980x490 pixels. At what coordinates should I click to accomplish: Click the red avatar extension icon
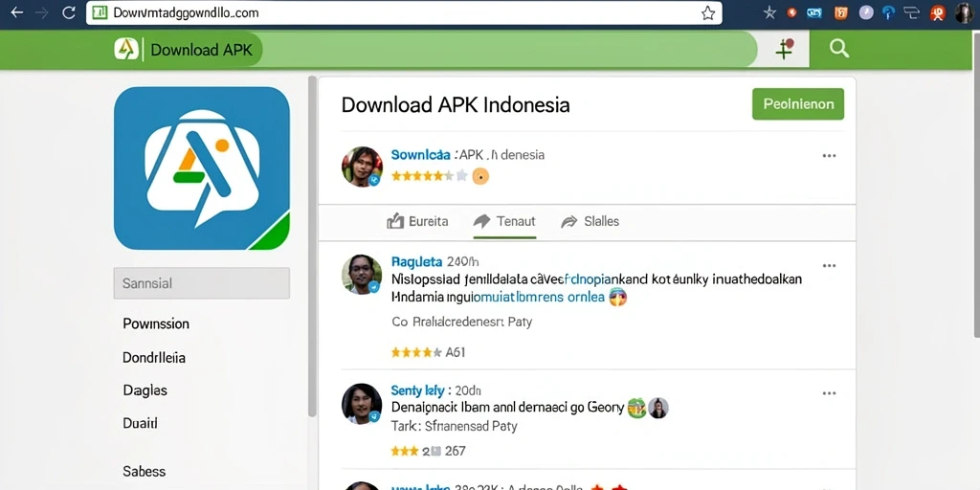[938, 12]
